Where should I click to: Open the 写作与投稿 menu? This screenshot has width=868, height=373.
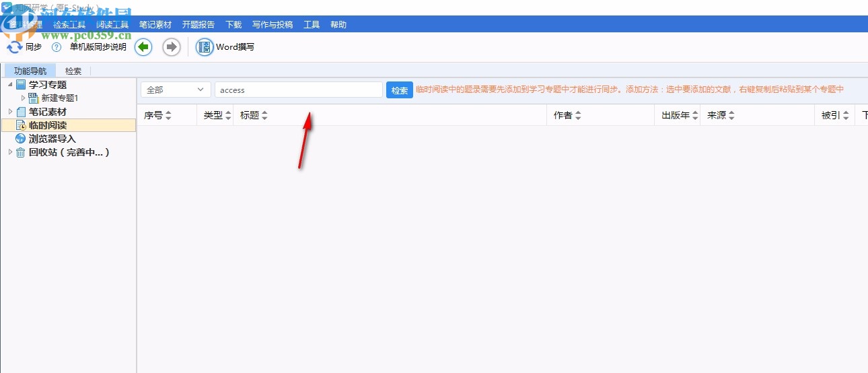[273, 25]
